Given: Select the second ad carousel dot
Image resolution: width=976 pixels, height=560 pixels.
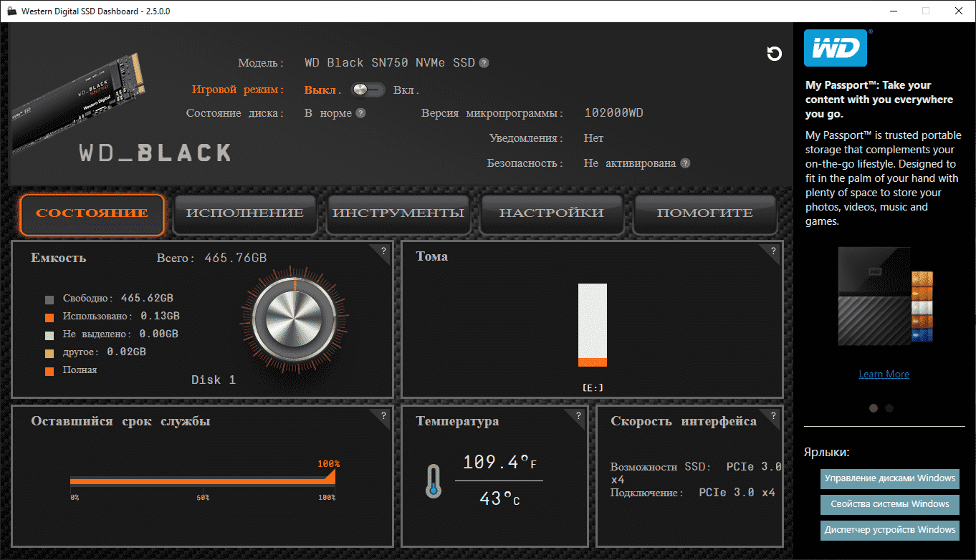Looking at the screenshot, I should pos(889,408).
